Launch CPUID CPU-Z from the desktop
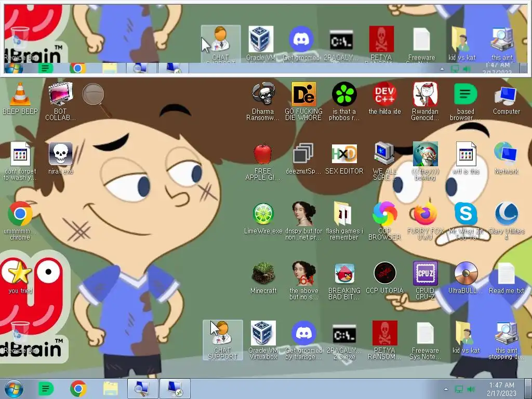 pyautogui.click(x=425, y=281)
